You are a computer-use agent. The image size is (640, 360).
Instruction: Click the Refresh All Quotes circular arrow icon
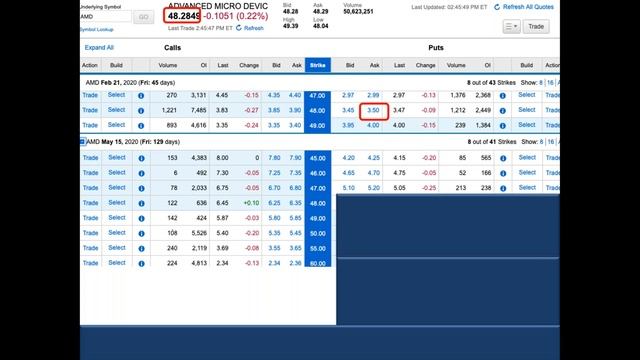(497, 7)
